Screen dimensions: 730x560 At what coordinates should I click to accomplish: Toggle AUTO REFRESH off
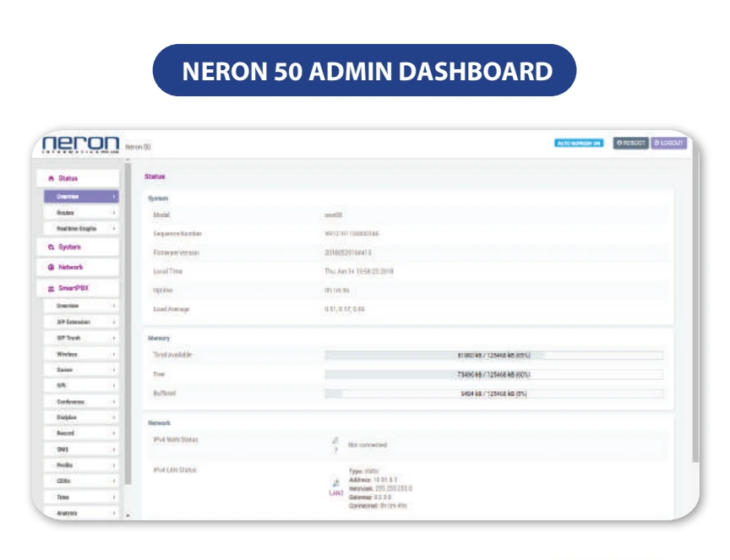pos(581,142)
